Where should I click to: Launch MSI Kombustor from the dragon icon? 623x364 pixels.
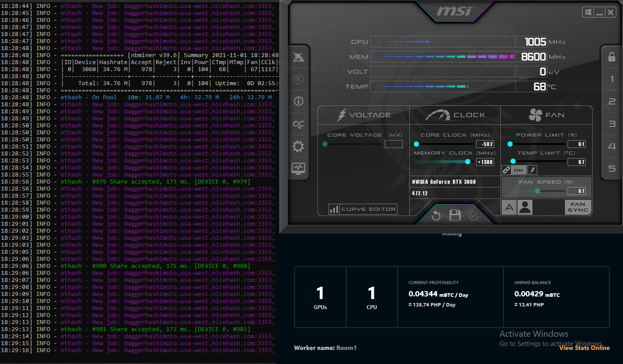(x=299, y=57)
